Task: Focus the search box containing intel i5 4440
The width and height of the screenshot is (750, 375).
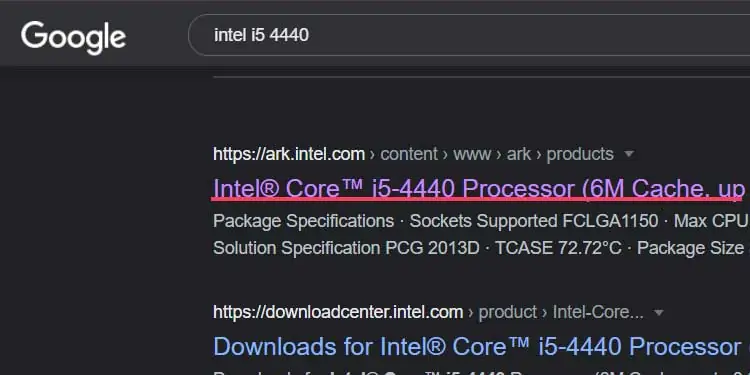Action: click(x=469, y=35)
